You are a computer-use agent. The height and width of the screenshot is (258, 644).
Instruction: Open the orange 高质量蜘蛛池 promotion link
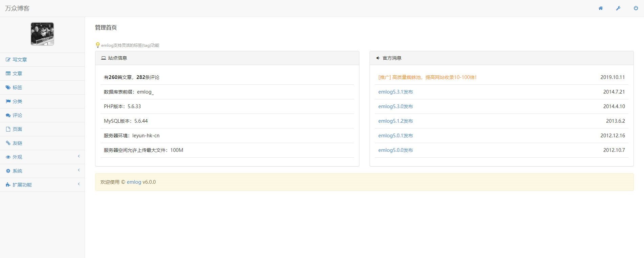pyautogui.click(x=427, y=77)
